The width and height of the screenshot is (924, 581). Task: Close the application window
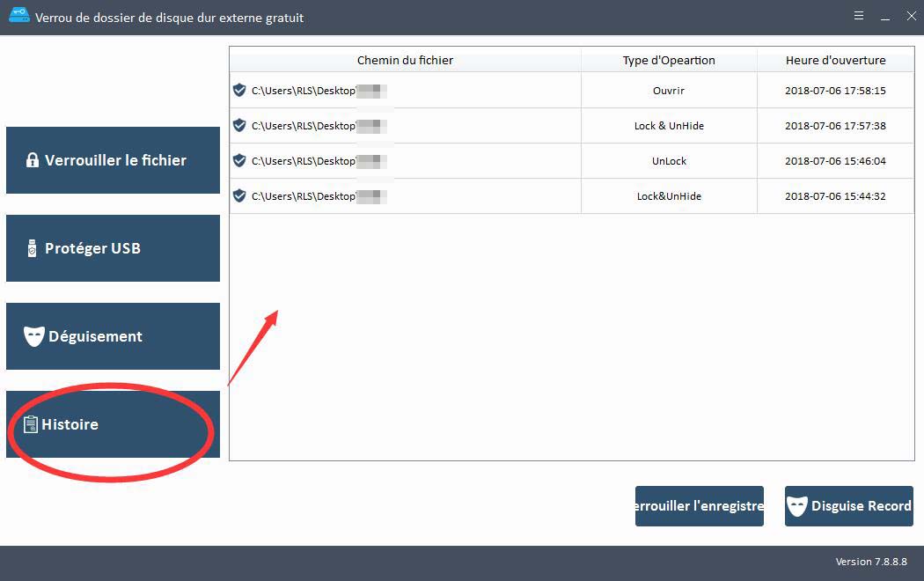[911, 16]
